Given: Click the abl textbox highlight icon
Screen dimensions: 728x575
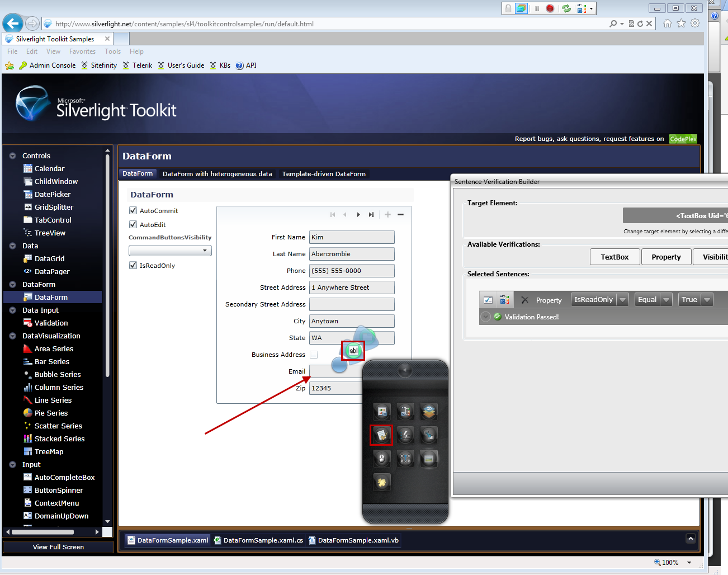Looking at the screenshot, I should pyautogui.click(x=353, y=351).
